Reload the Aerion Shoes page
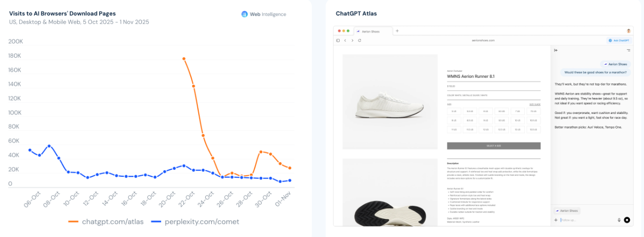The image size is (644, 237). pyautogui.click(x=359, y=40)
